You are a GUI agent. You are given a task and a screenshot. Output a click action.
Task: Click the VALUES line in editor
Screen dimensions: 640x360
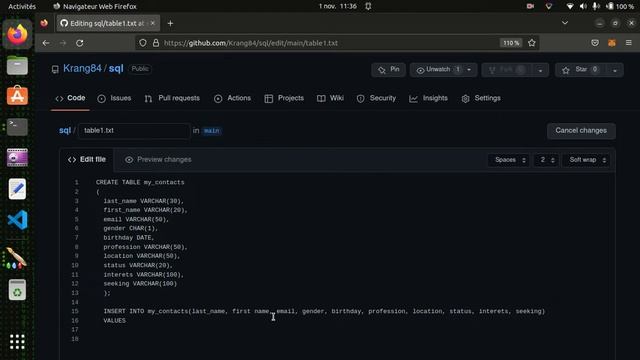click(x=114, y=321)
